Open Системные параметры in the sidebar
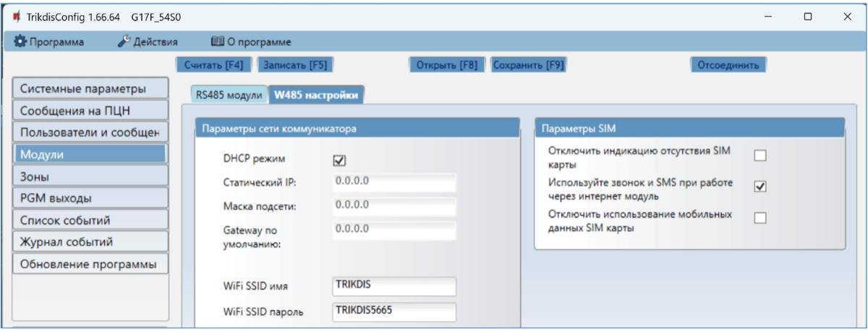The width and height of the screenshot is (868, 331). (90, 89)
